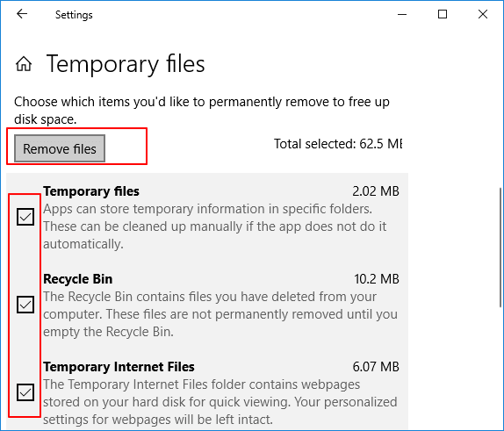Select 'Temporary Internet Files' item title

tap(119, 367)
